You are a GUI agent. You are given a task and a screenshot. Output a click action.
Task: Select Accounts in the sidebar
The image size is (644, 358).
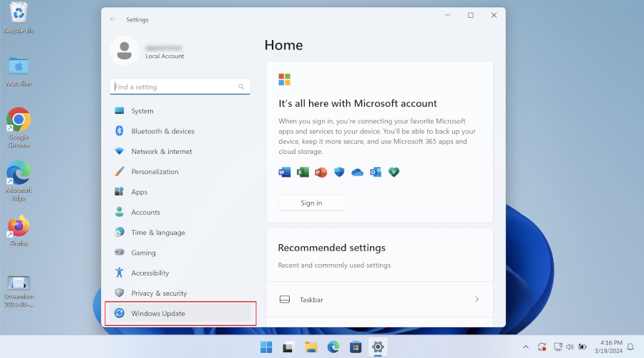point(180,212)
